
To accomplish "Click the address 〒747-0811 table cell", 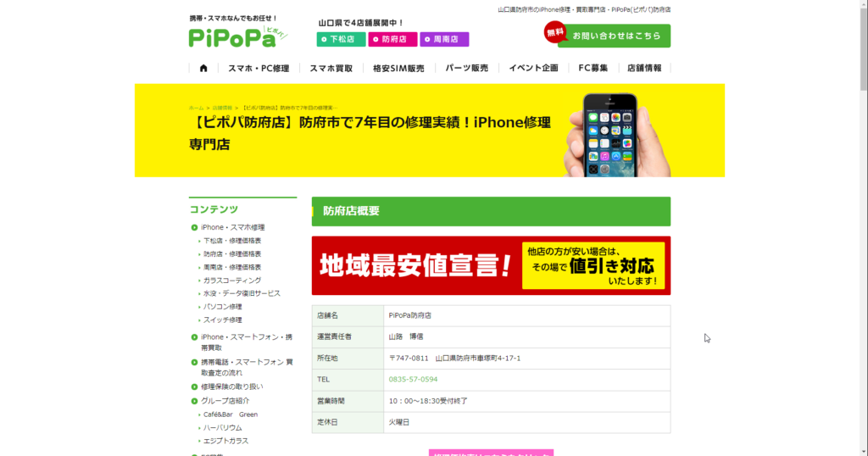I will click(527, 359).
